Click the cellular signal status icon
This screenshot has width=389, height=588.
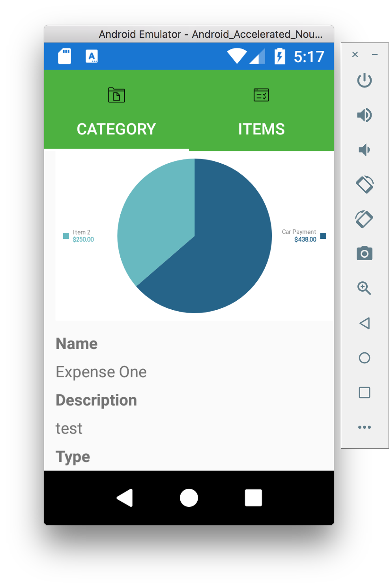pyautogui.click(x=258, y=56)
